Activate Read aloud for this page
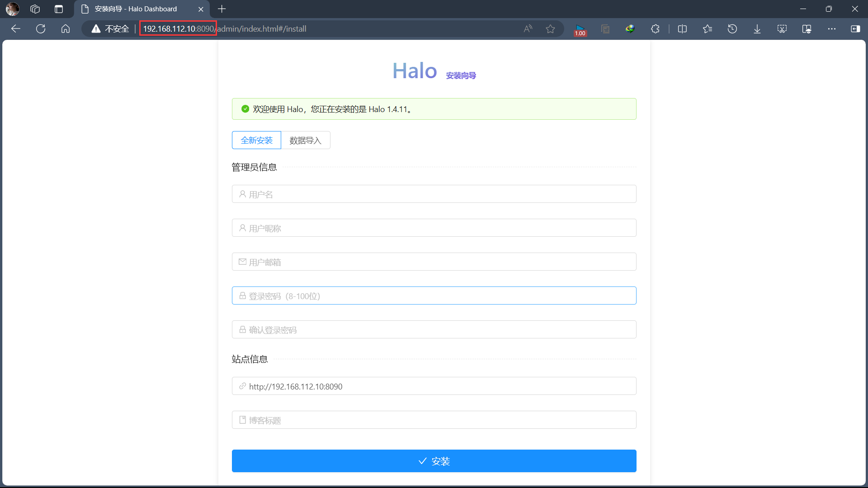 tap(528, 28)
